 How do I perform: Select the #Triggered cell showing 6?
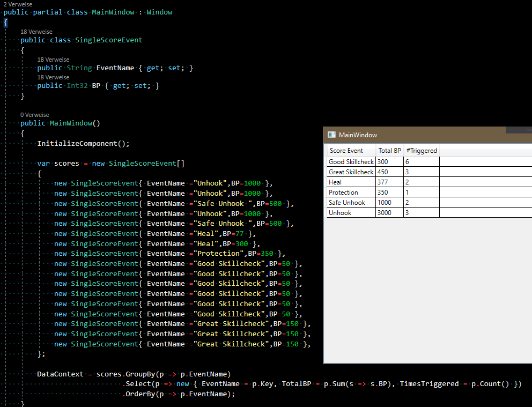pyautogui.click(x=408, y=162)
